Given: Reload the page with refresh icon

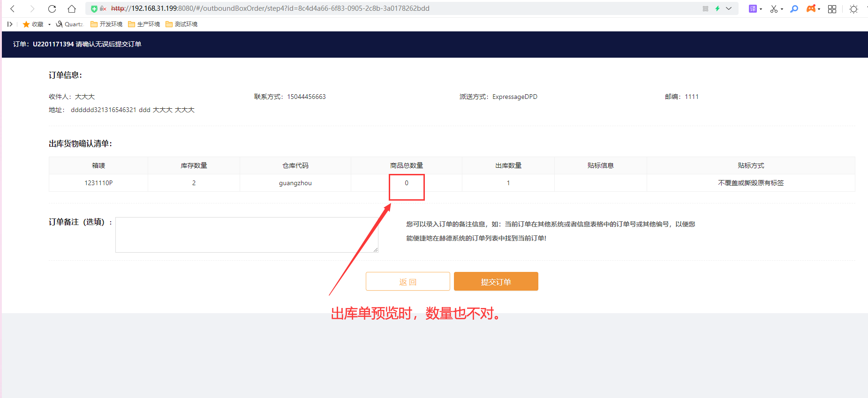Looking at the screenshot, I should coord(52,8).
